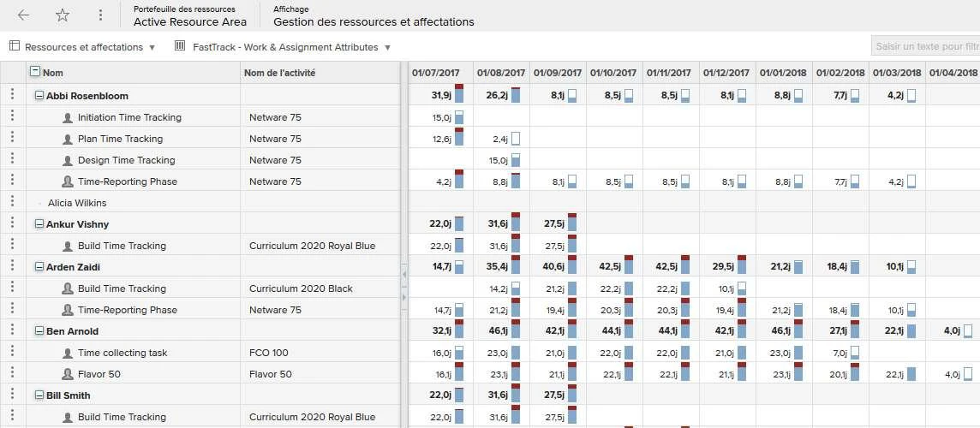The width and height of the screenshot is (980, 428).
Task: Mark view as favorite with star icon
Action: click(63, 15)
